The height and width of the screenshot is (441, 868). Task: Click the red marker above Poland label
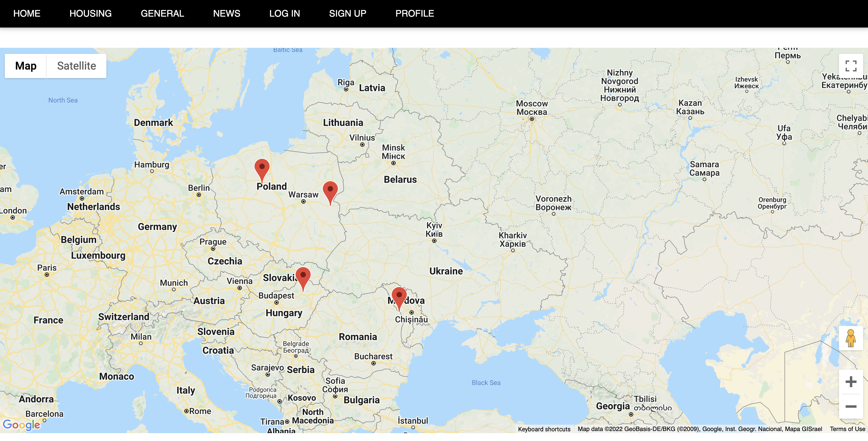pos(262,168)
